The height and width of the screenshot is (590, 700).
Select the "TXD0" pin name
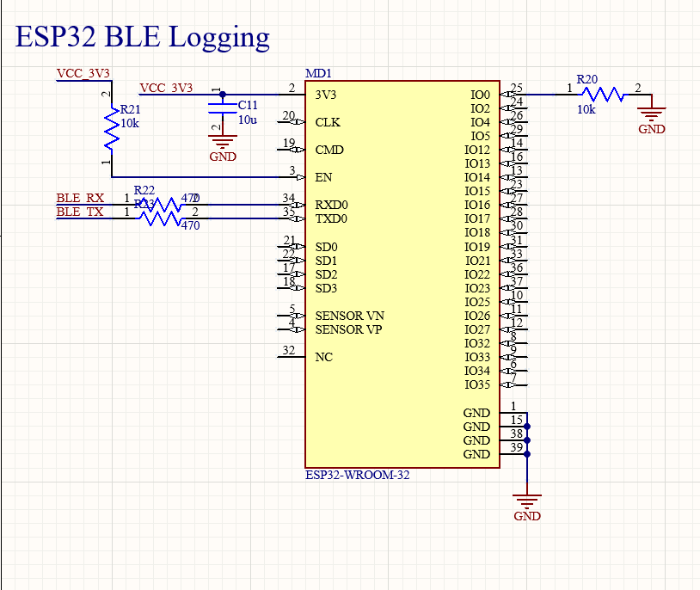click(331, 218)
